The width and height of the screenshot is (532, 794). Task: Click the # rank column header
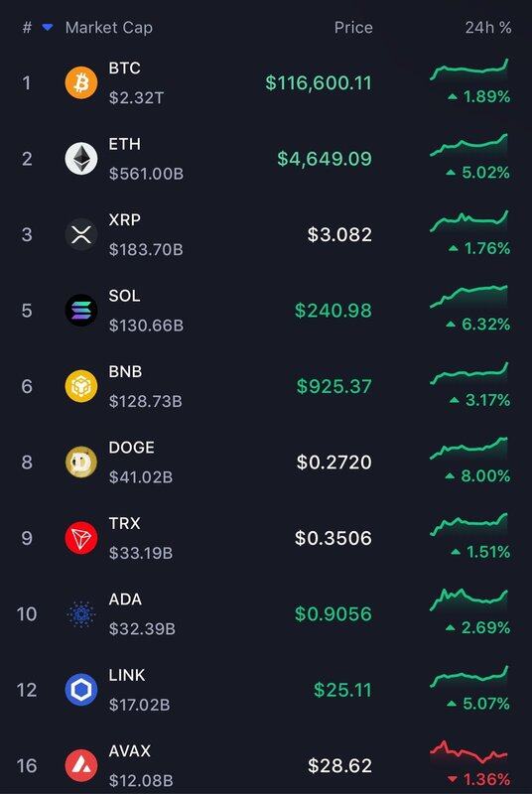(x=27, y=28)
